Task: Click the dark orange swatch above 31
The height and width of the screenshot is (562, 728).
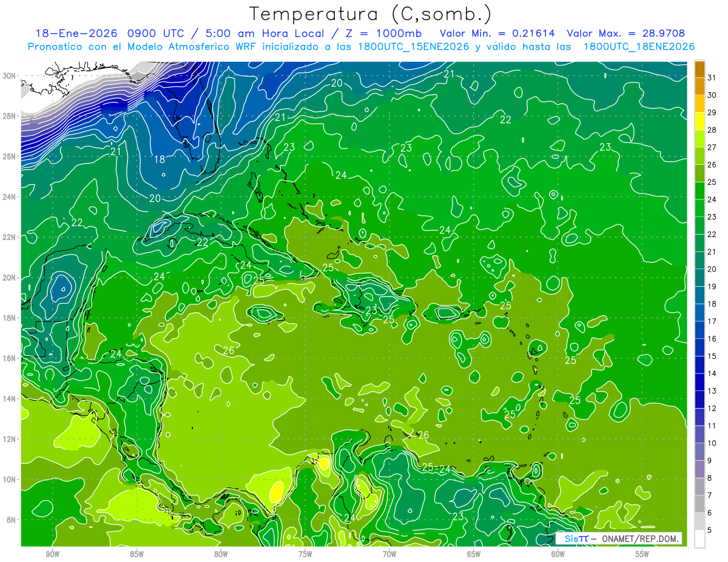Action: click(x=699, y=69)
